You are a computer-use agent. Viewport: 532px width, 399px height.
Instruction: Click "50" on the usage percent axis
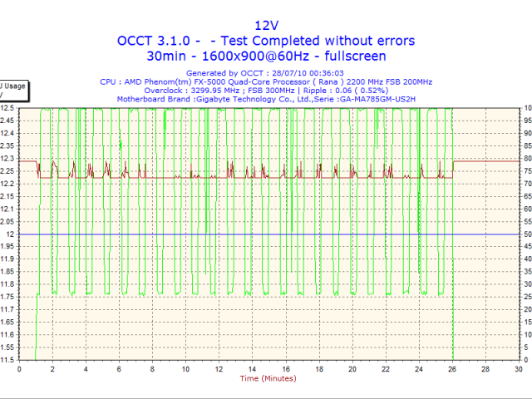pos(528,234)
